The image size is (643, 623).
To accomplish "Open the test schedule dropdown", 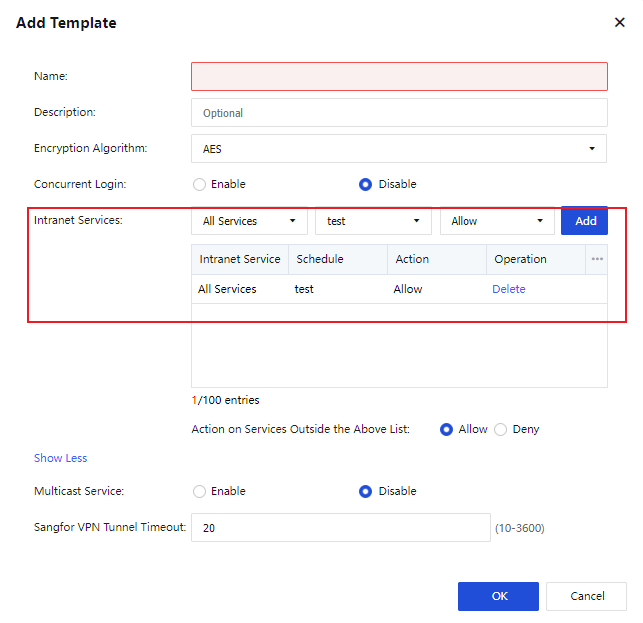I will tap(373, 221).
